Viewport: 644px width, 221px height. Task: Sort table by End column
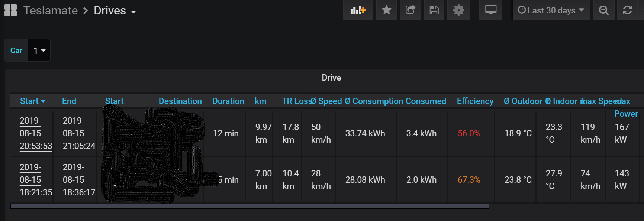[x=69, y=101]
